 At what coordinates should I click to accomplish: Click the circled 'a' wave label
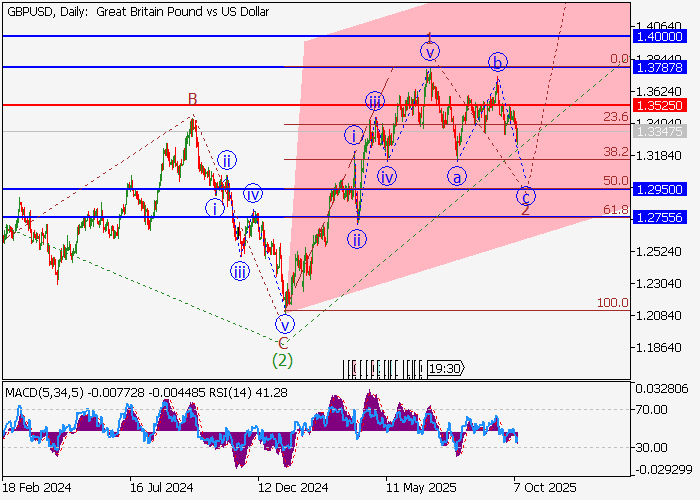pyautogui.click(x=456, y=177)
